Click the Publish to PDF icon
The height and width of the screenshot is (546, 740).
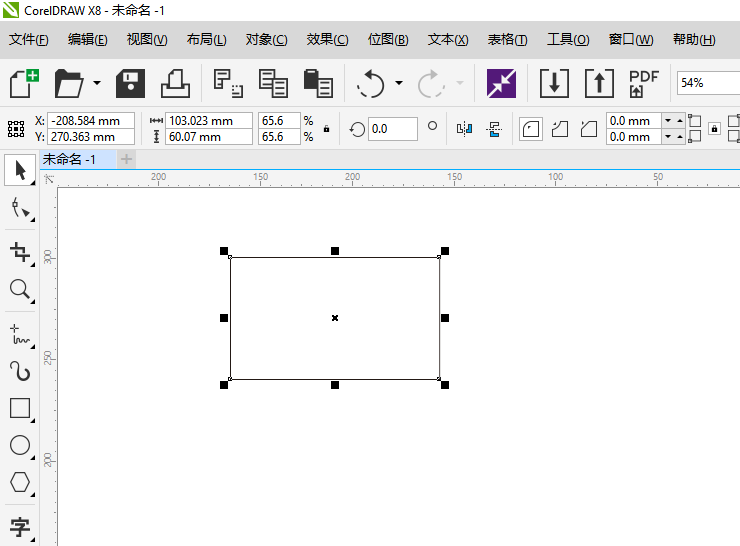643,83
